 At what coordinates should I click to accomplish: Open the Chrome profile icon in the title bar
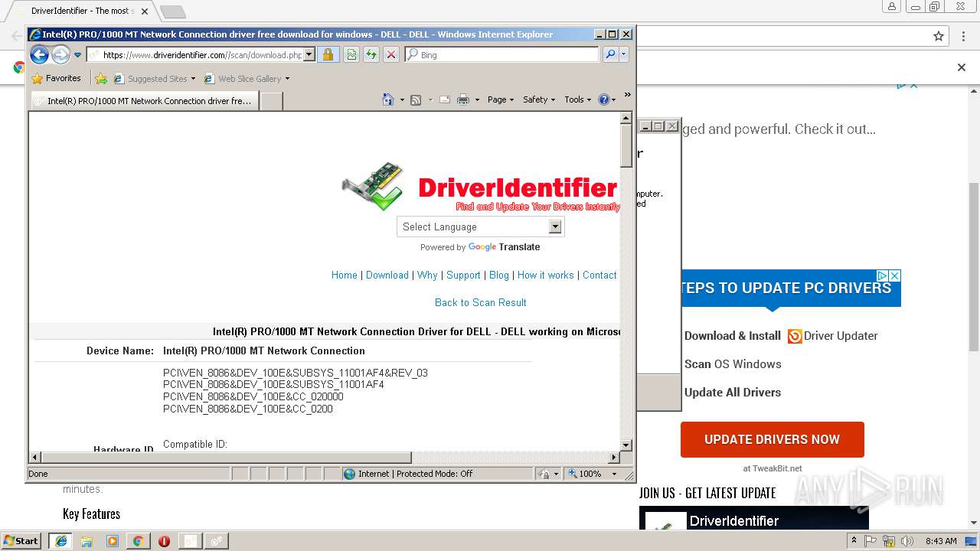(891, 7)
